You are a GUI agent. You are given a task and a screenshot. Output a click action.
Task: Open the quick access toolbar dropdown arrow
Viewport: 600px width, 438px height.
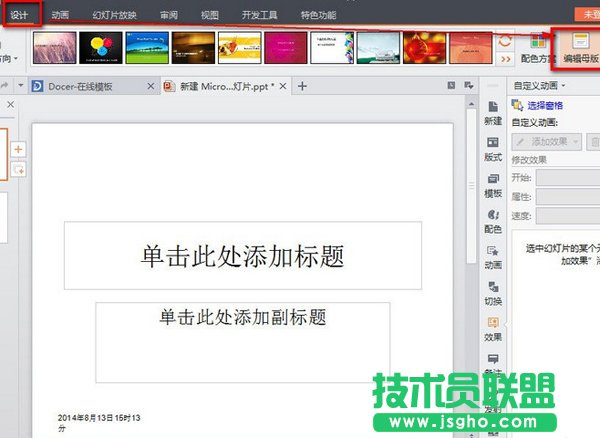(x=21, y=86)
